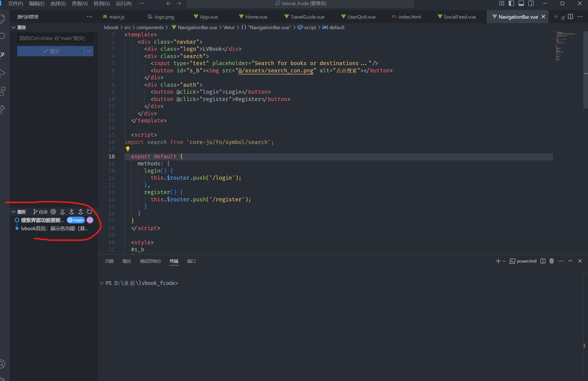Screen dimensions: 588x381
Task: Toggle secondary side bar visibility
Action: coord(531,4)
